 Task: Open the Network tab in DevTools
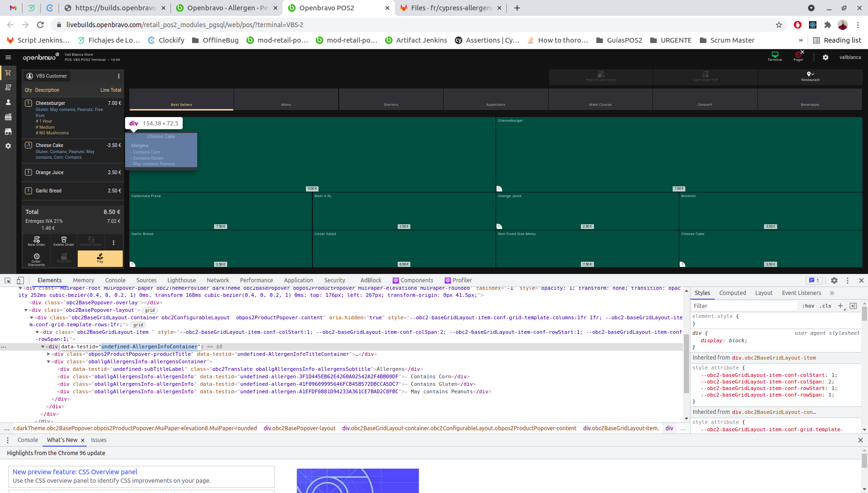tap(218, 280)
